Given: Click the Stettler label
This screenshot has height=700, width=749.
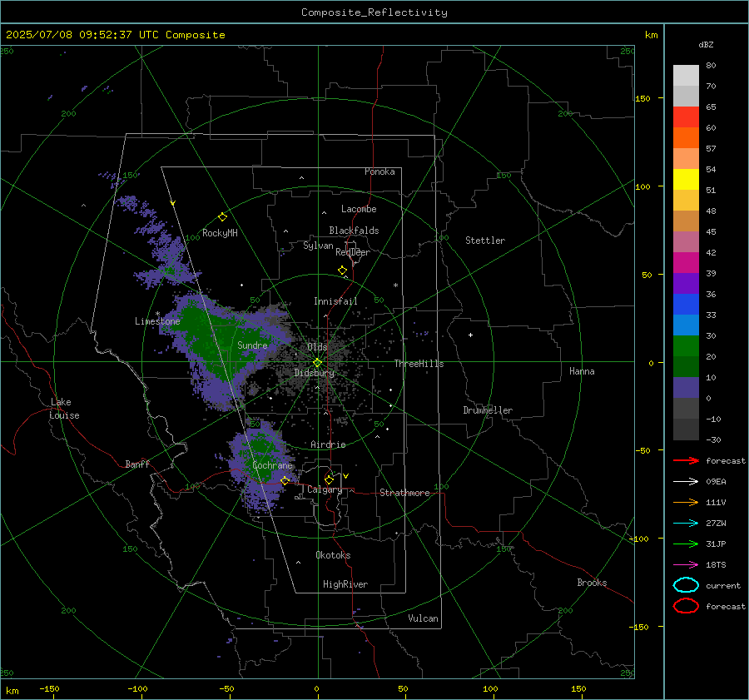Looking at the screenshot, I should tap(485, 241).
